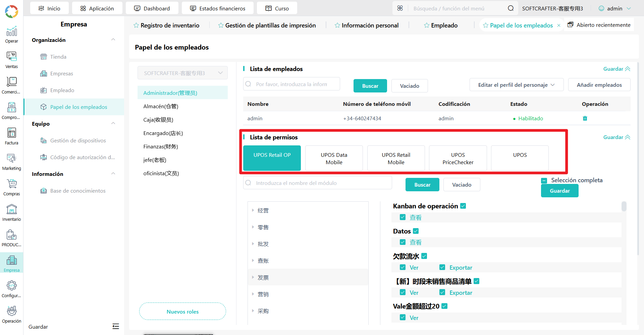Click the permissions list vertical scrollbar

[x=624, y=206]
